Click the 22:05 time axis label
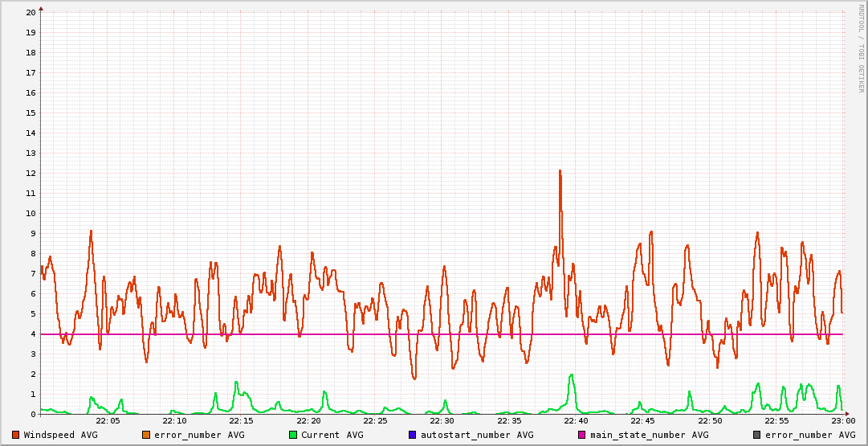868x446 pixels. [108, 420]
